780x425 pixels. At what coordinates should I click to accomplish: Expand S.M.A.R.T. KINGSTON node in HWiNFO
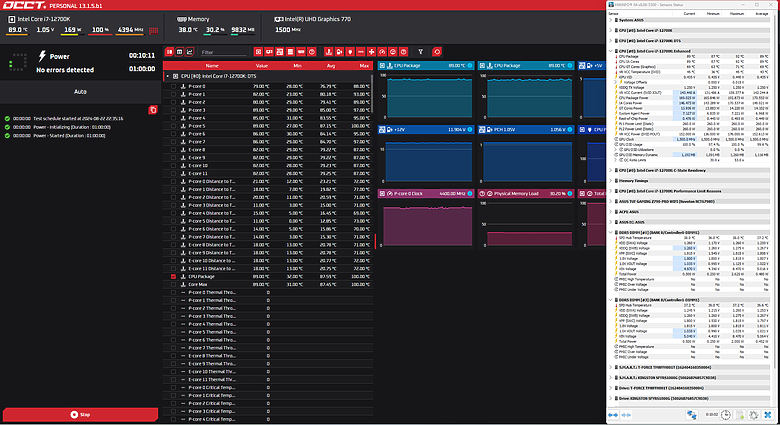[x=610, y=378]
